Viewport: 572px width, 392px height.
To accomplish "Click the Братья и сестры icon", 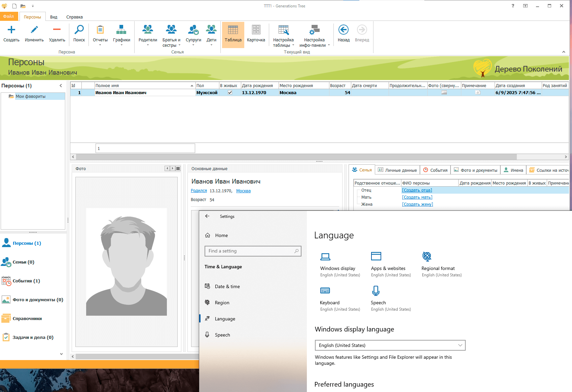I will [171, 30].
